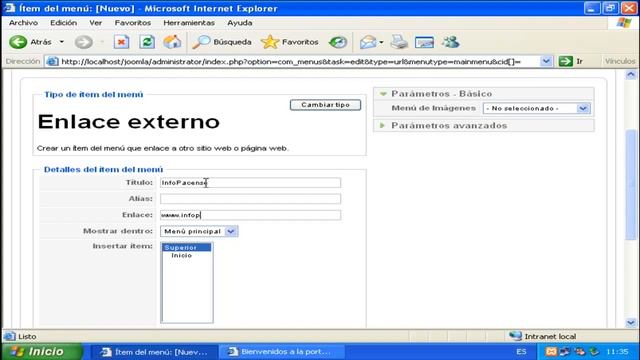
Task: Switch to Ítem del menú taskbar window
Action: pyautogui.click(x=155, y=352)
